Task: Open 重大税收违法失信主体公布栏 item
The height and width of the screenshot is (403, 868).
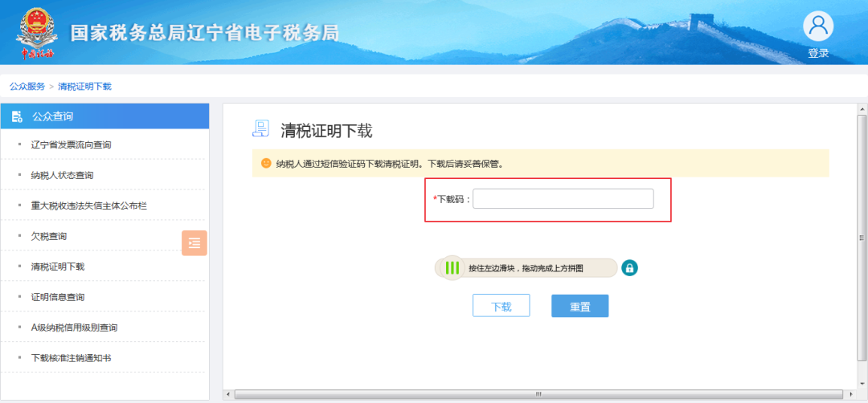Action: (x=89, y=206)
